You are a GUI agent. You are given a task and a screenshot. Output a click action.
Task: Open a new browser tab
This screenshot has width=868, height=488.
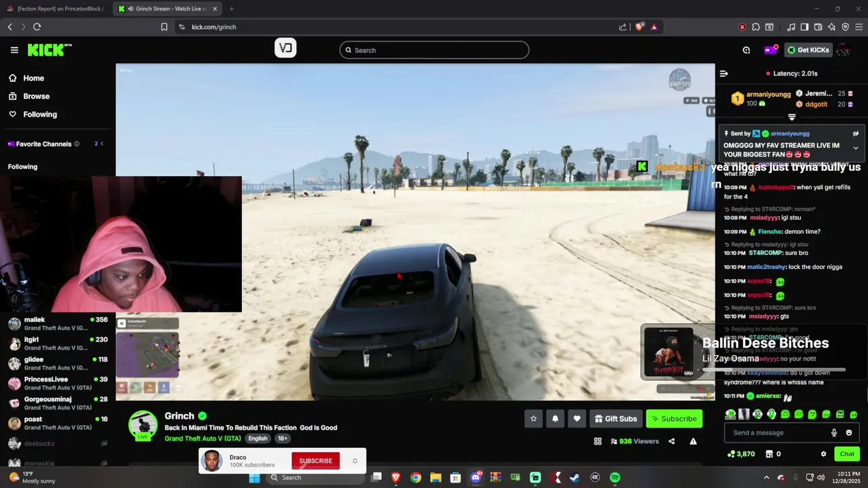click(231, 9)
